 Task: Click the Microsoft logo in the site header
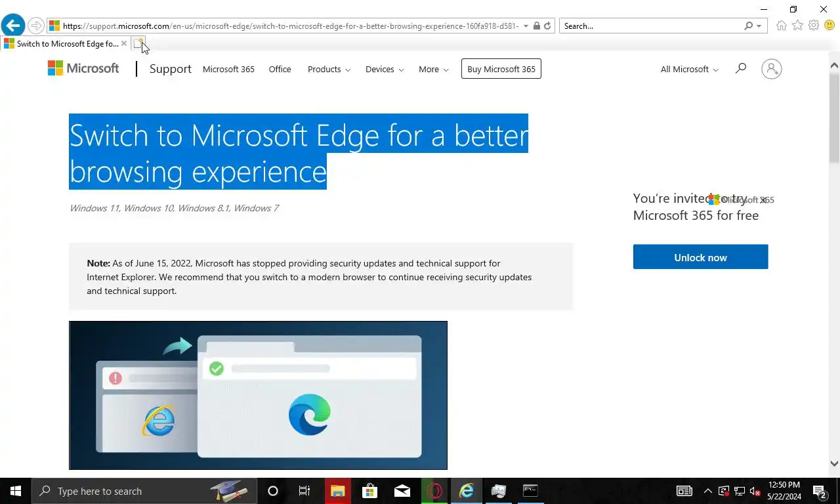click(x=83, y=68)
